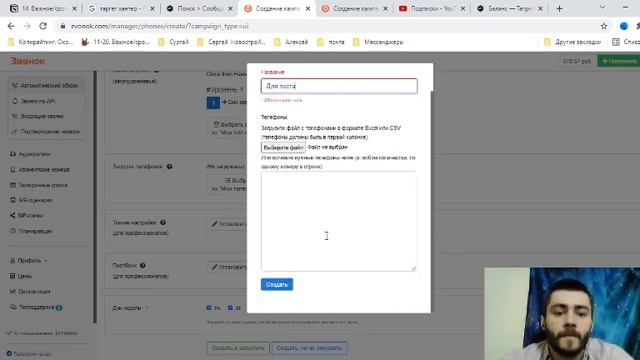Open the 'почта' bookmark folder
Image resolution: width=640 pixels, height=360 pixels.
[x=331, y=42]
